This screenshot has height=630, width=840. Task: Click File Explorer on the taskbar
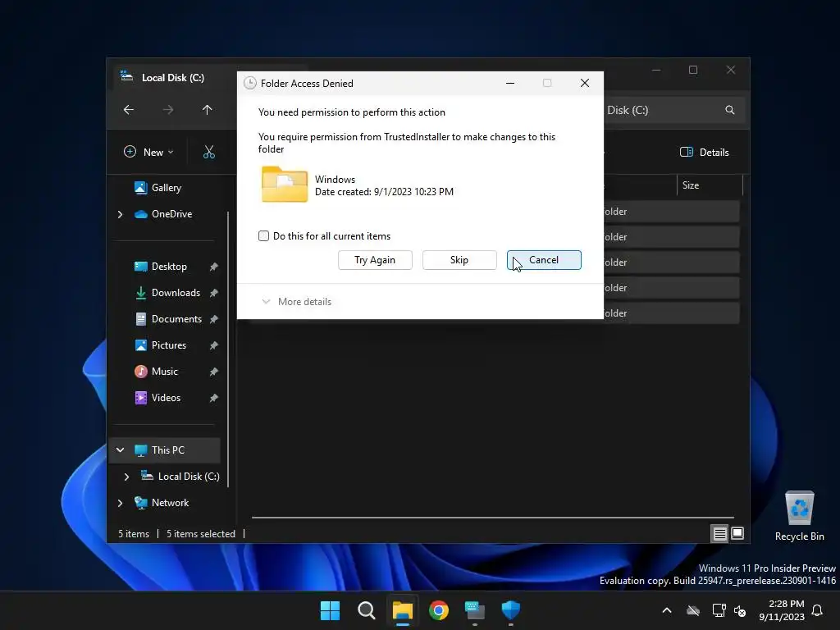(x=402, y=610)
